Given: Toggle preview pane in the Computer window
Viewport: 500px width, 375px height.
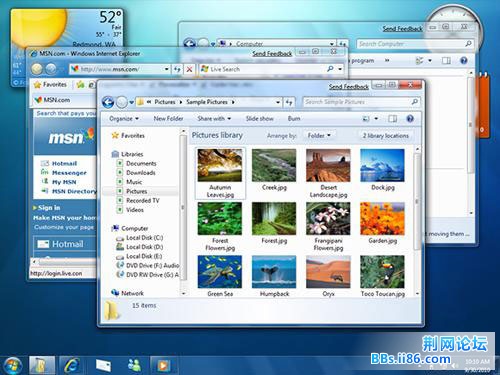Looking at the screenshot, I should pyautogui.click(x=446, y=60).
